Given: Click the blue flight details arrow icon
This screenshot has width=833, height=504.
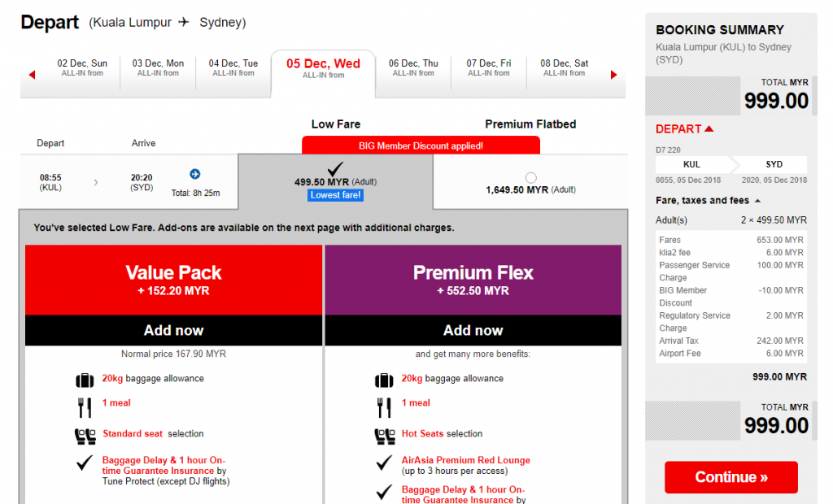Looking at the screenshot, I should coord(195,174).
